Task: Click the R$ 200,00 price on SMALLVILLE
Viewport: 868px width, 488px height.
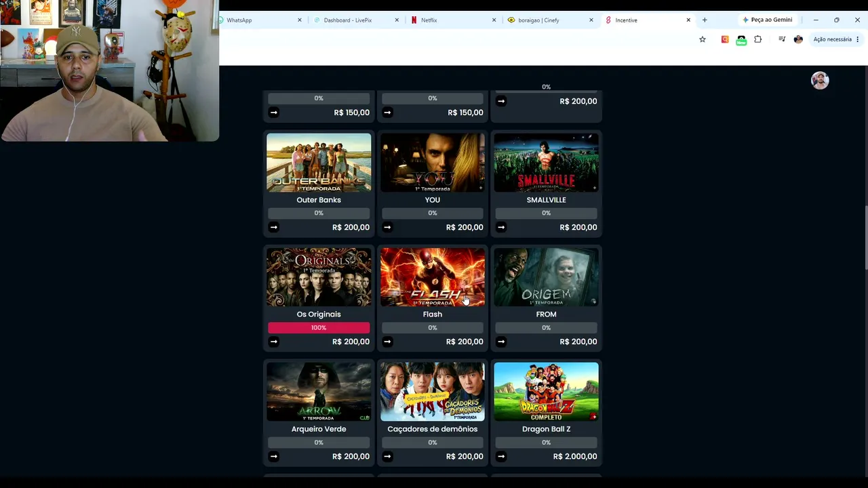Action: tap(578, 227)
